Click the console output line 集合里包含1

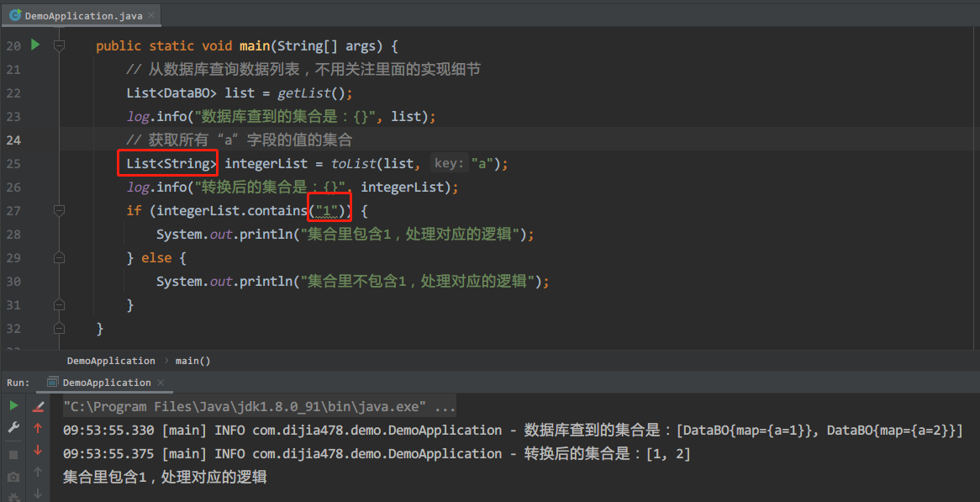click(x=165, y=478)
